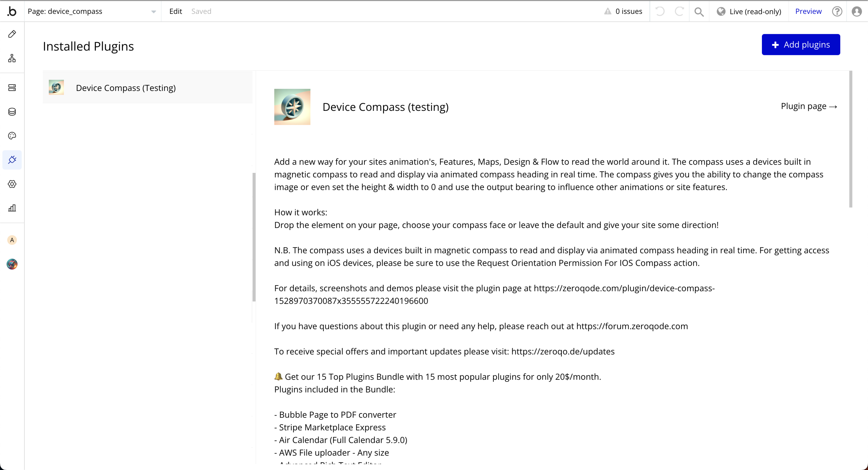
Task: Open the Styles palette icon
Action: click(12, 136)
